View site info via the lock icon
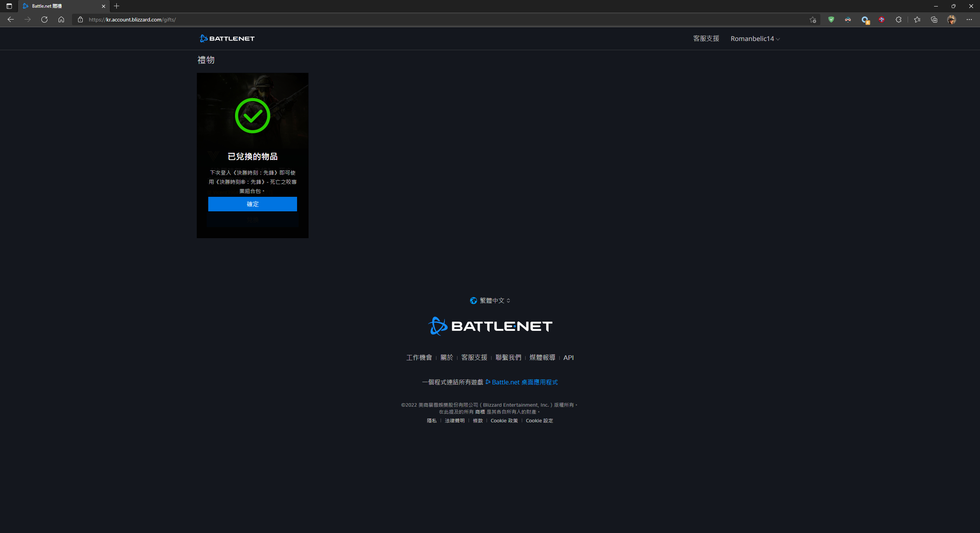Viewport: 980px width, 533px height. pos(80,20)
